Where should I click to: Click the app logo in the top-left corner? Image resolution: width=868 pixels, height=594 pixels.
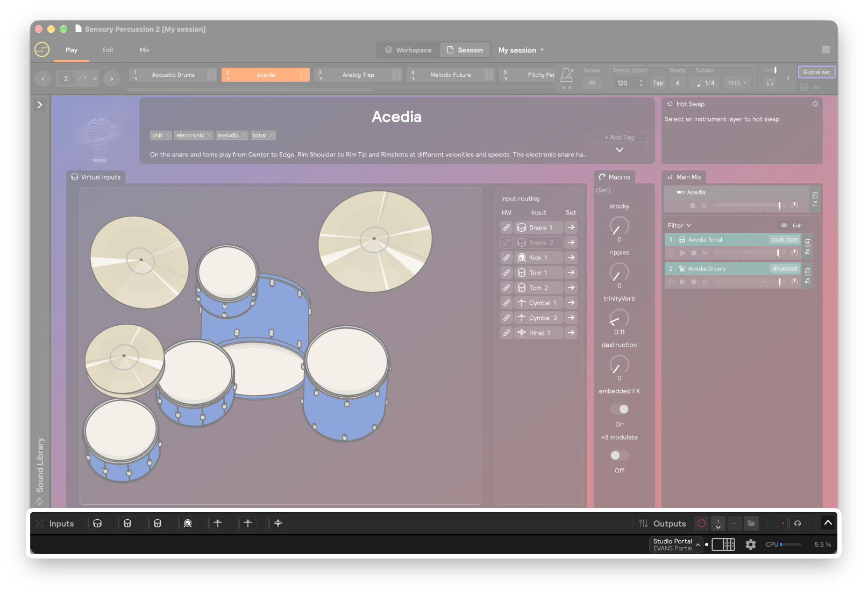tap(42, 50)
